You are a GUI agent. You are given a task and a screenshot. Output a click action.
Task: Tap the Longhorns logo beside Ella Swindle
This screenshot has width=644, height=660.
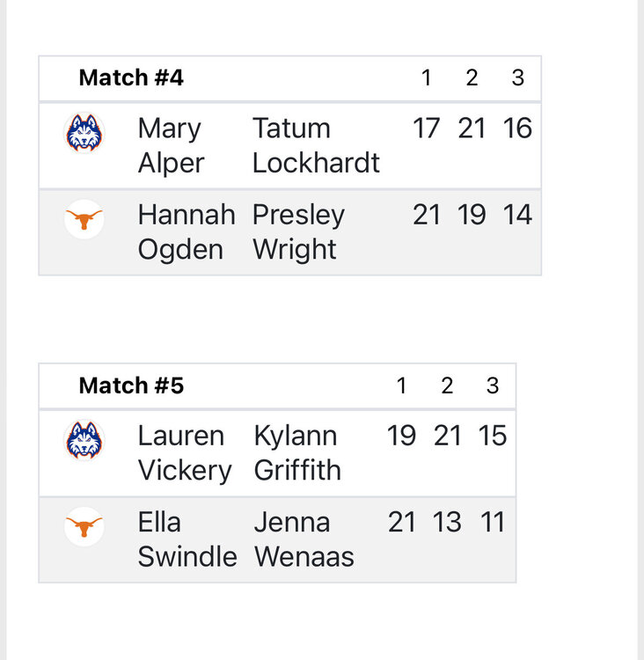click(84, 526)
